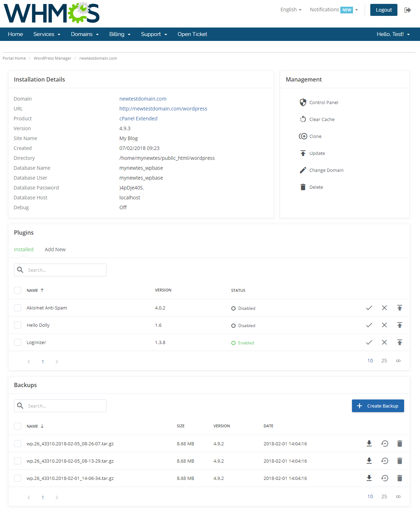Click the Clone plus-circle icon

[303, 136]
